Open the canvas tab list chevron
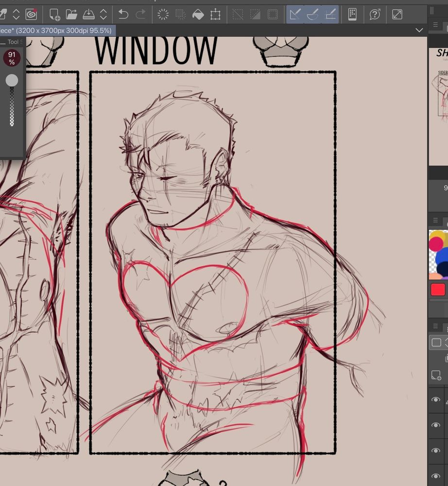The height and width of the screenshot is (486, 448). pos(419,30)
